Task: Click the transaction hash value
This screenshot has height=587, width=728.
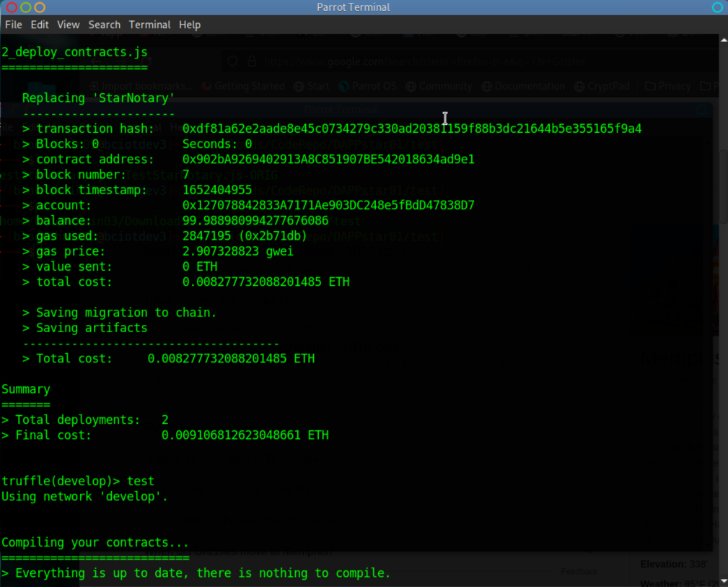Action: [x=412, y=129]
